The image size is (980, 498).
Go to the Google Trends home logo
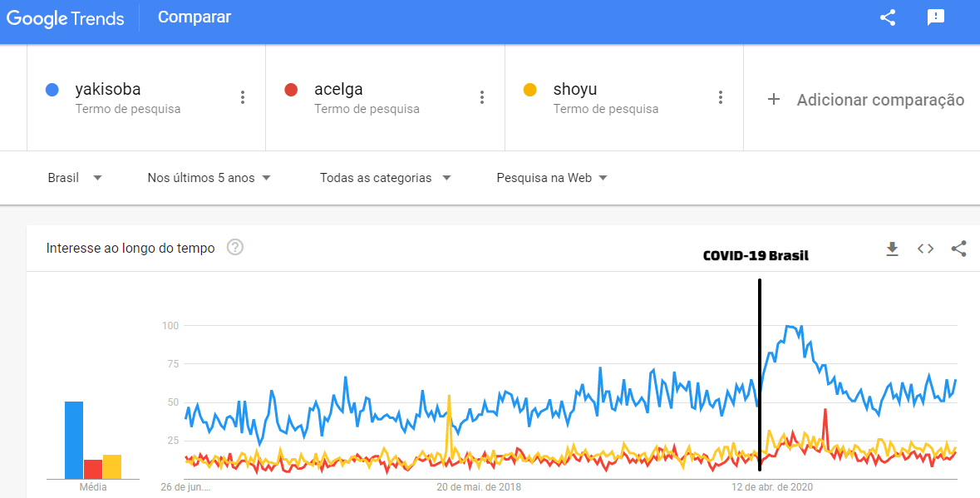tap(65, 17)
